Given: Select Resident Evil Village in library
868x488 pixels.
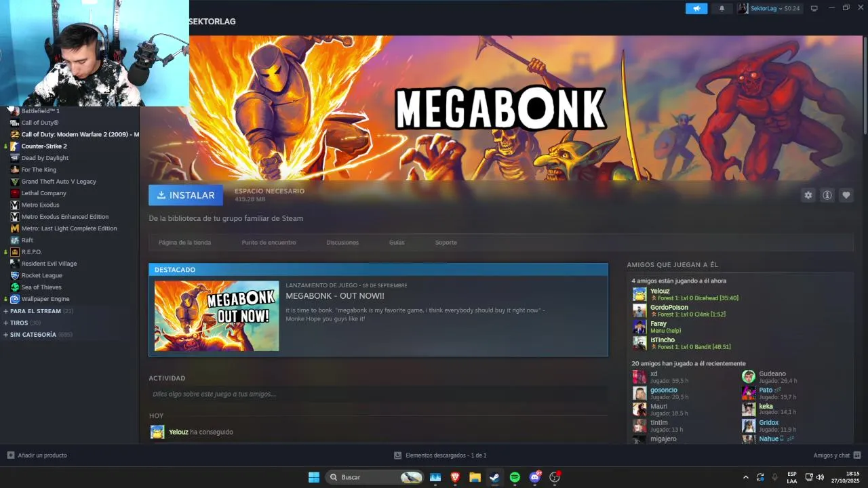Looking at the screenshot, I should (49, 264).
